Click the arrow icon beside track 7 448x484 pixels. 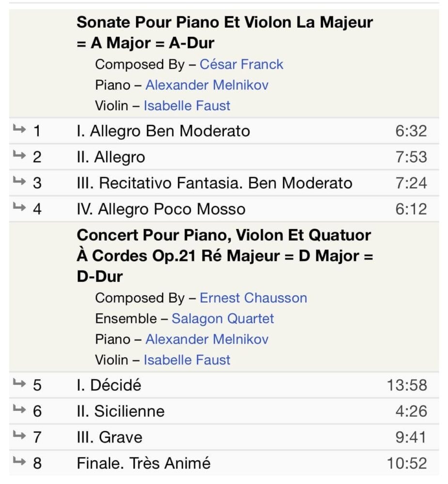[19, 435]
